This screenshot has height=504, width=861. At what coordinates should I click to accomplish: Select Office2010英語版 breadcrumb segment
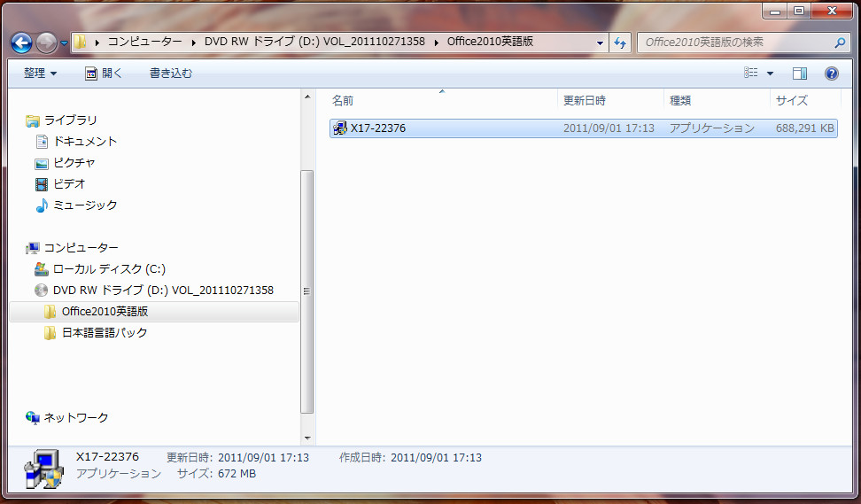(x=490, y=42)
